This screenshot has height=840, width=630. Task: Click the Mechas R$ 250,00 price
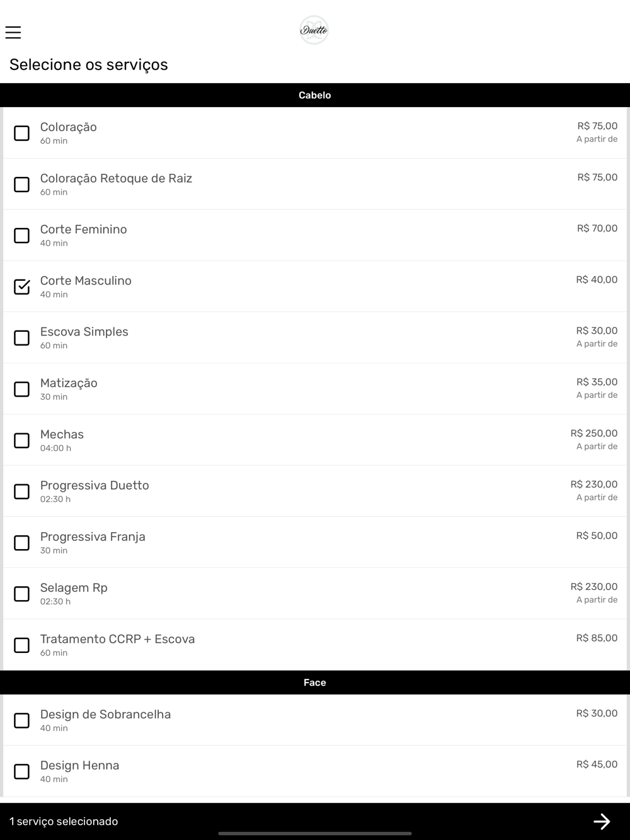(594, 433)
